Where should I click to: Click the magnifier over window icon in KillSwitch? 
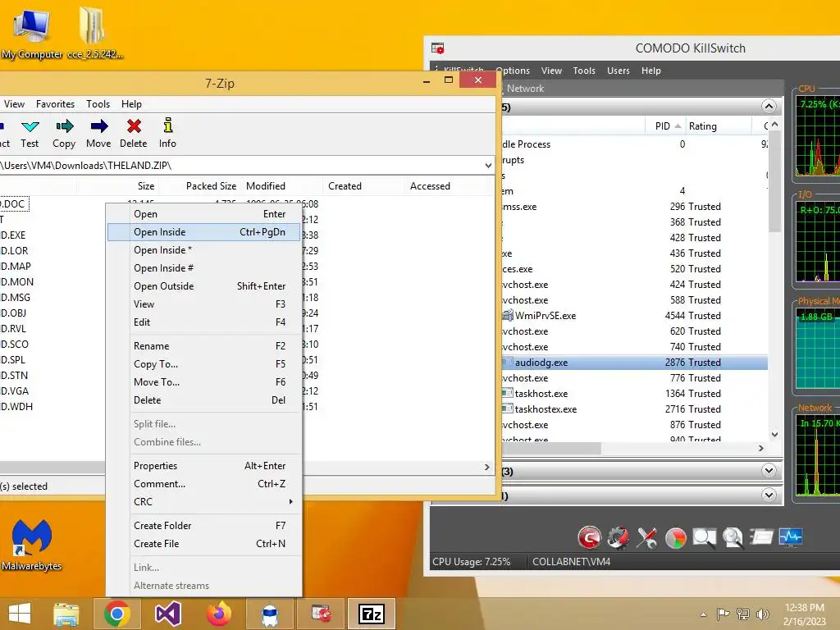[704, 537]
